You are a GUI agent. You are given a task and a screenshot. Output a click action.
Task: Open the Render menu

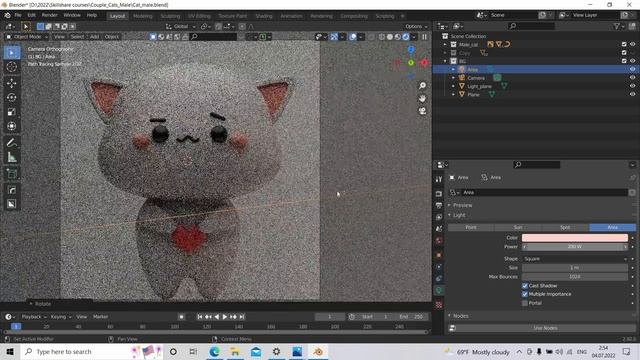(x=50, y=15)
